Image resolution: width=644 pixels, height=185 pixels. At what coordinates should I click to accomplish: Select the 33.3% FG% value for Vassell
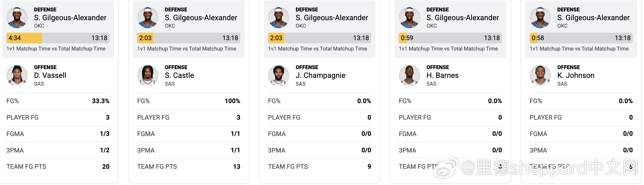pos(101,101)
